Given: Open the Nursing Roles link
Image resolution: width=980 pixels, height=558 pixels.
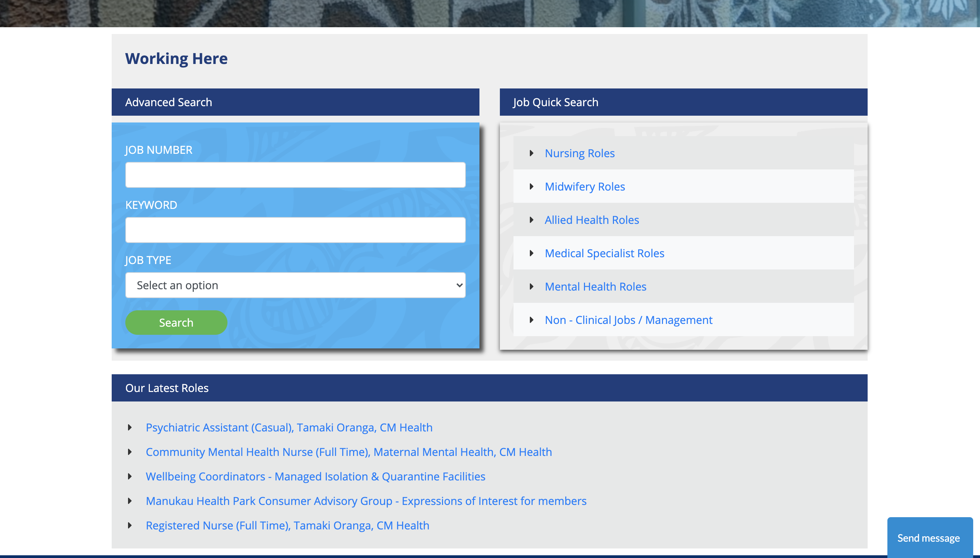Looking at the screenshot, I should (x=580, y=153).
